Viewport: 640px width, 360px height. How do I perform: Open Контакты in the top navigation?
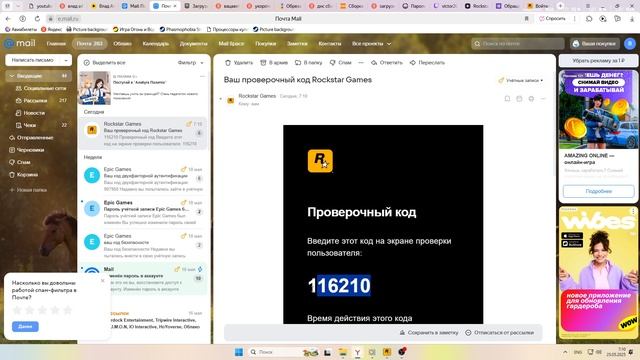(329, 43)
